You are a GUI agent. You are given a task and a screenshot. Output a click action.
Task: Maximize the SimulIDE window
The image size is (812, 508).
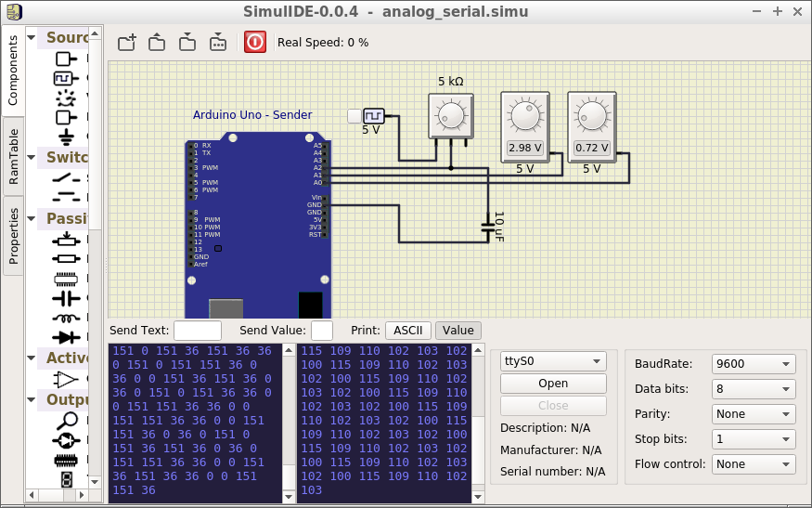(778, 11)
